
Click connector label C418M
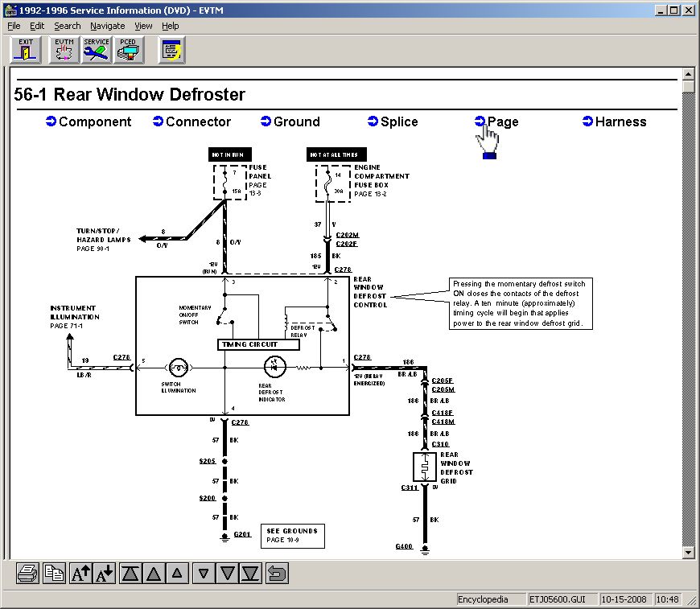pyautogui.click(x=443, y=422)
